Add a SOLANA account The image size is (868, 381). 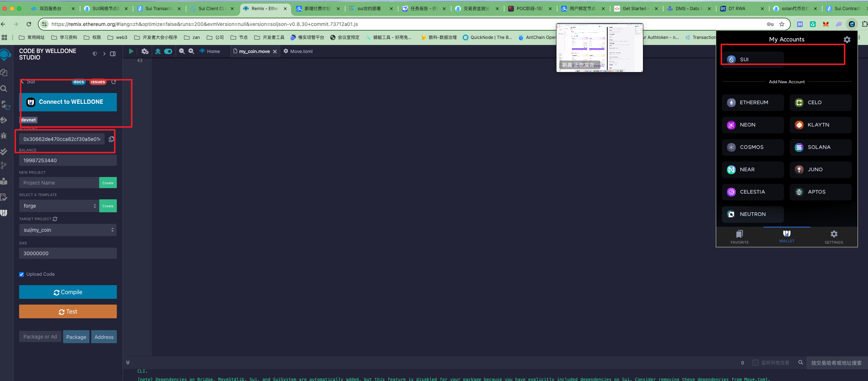pyautogui.click(x=820, y=147)
